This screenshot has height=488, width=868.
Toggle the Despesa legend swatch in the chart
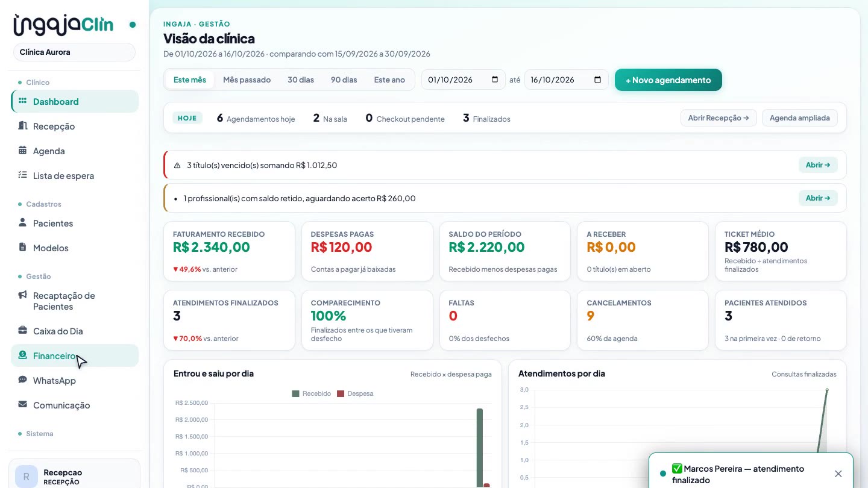pos(341,393)
